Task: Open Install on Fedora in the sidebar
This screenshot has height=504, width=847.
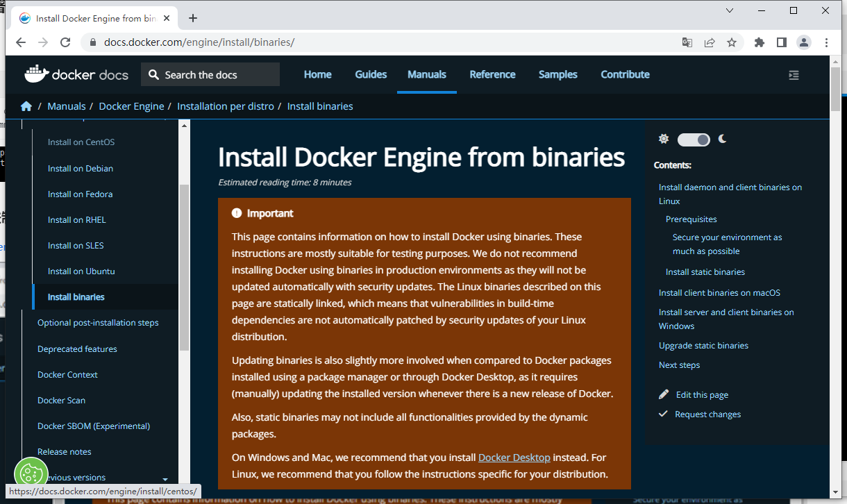Action: 80,194
